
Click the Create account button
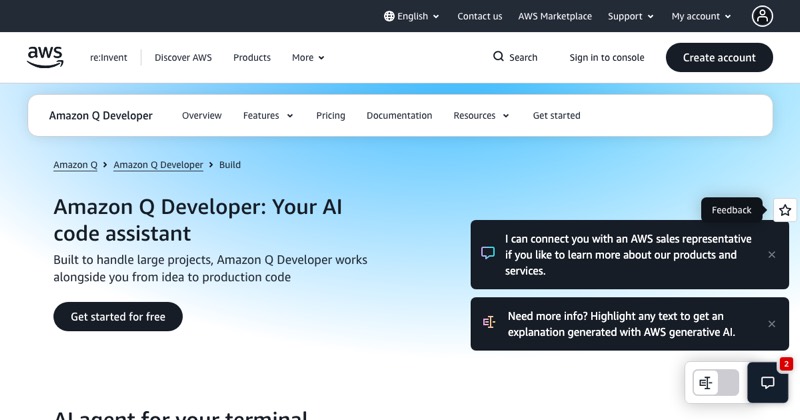point(719,57)
